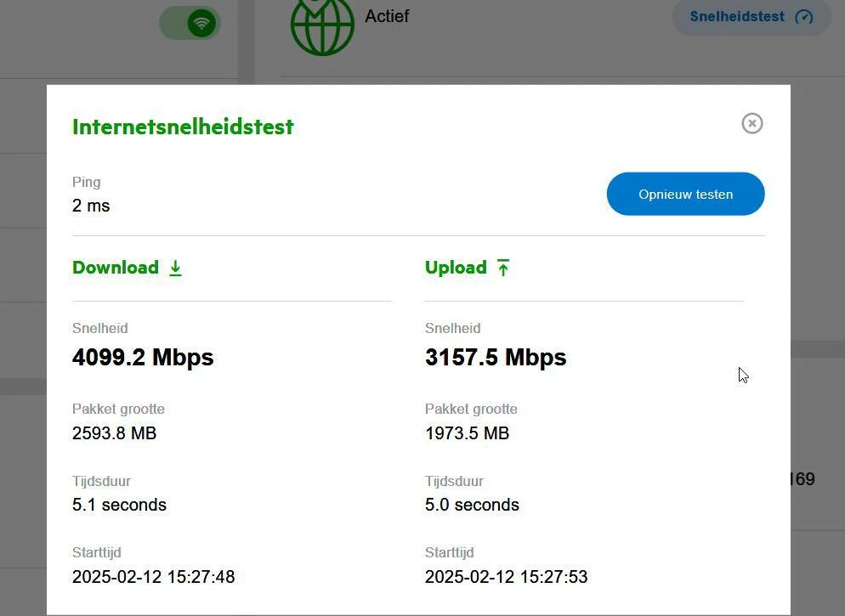Click the speedometer gauge icon on Snelheidstest
Viewport: 845px width, 616px height.
pos(803,17)
